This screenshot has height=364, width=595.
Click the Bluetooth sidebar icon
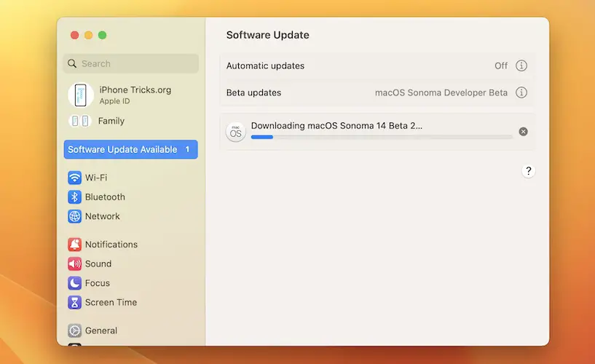tap(74, 197)
